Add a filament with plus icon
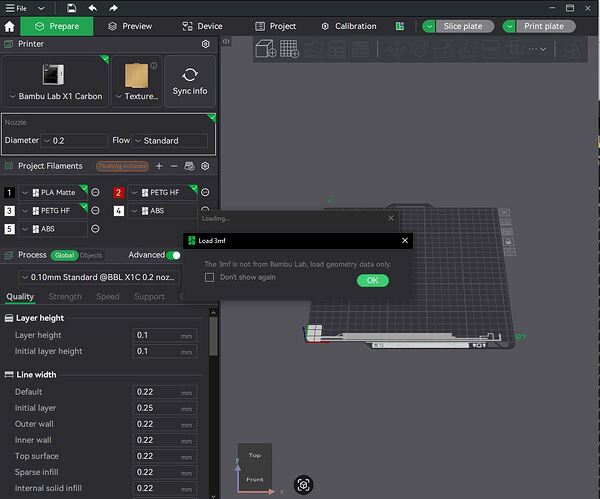The image size is (600, 499). 159,166
